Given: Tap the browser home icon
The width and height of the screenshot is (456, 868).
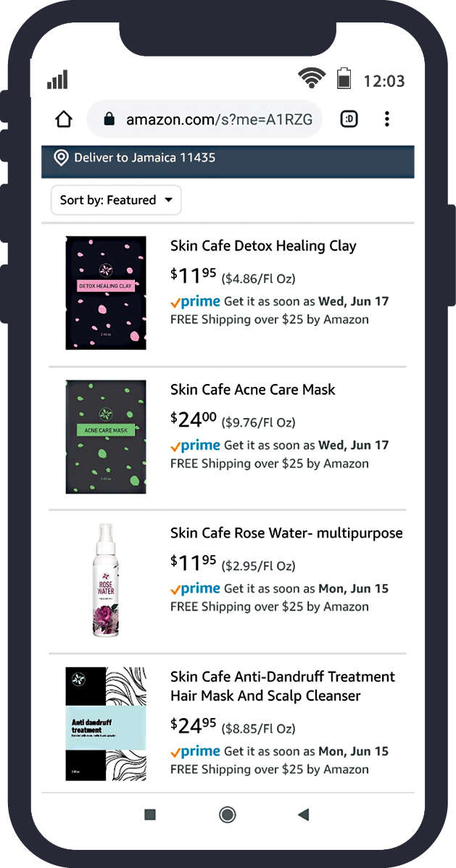Looking at the screenshot, I should click(64, 120).
